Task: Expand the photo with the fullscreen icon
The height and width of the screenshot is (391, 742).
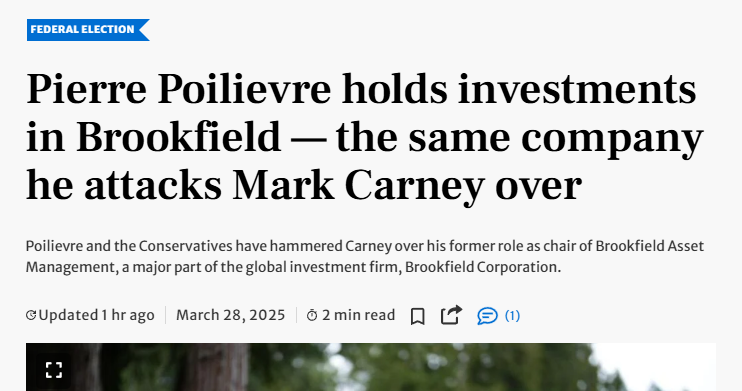Action: (x=54, y=370)
